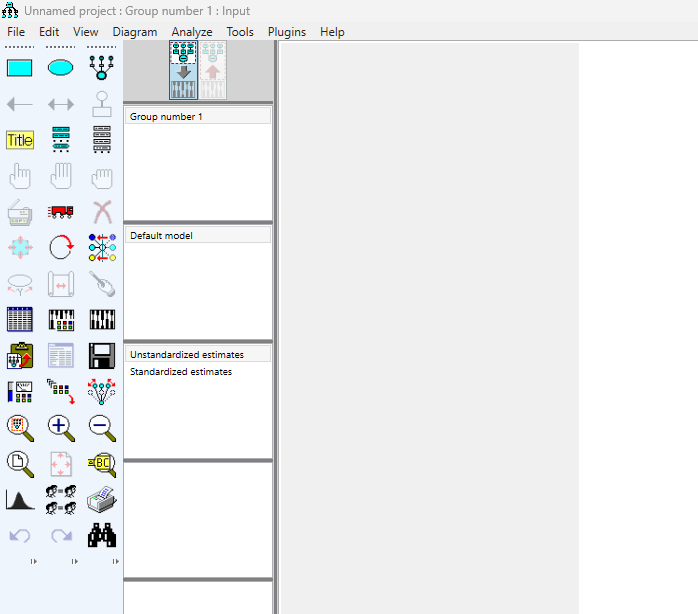Click the printer print diagram icon
This screenshot has width=698, height=614.
[102, 499]
